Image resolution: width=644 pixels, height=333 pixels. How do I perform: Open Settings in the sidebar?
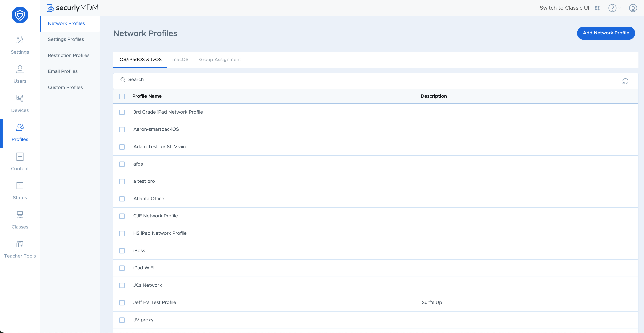(20, 45)
